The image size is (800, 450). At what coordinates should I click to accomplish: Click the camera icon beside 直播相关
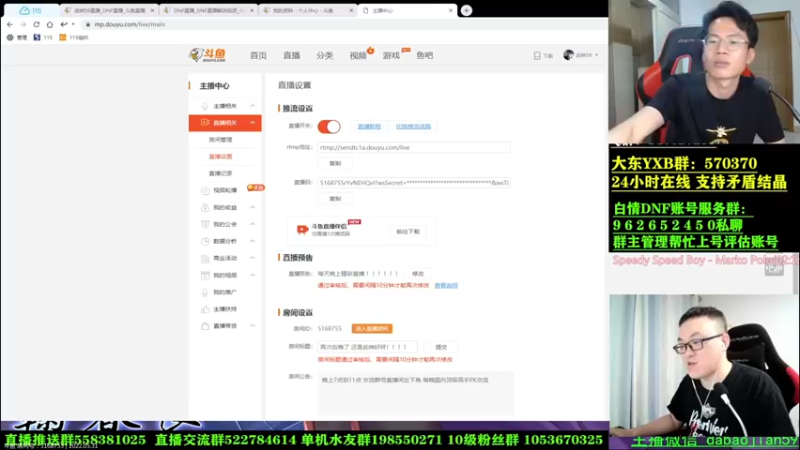(205, 122)
